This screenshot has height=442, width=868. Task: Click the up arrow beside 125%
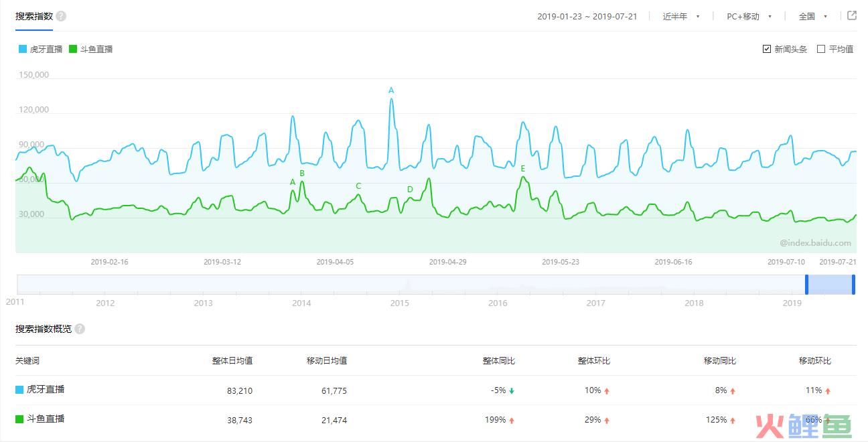click(x=733, y=421)
